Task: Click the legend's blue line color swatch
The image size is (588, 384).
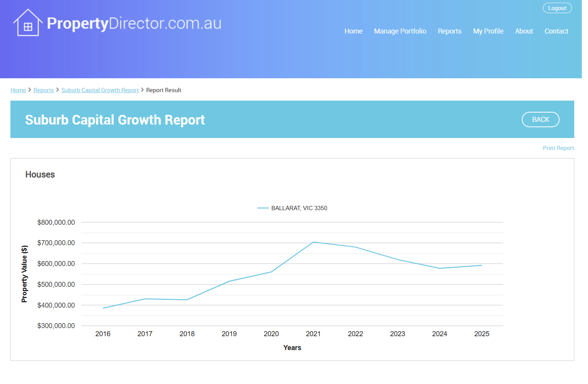Action: pyautogui.click(x=263, y=208)
